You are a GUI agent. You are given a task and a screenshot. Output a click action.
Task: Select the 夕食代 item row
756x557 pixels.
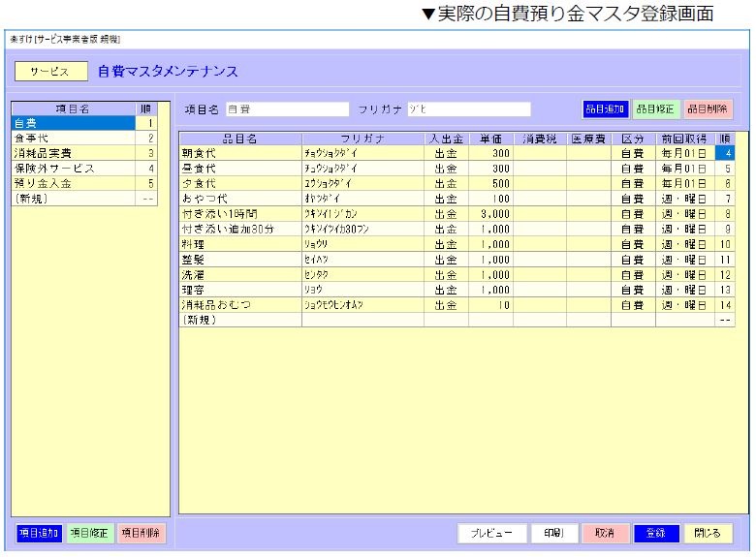click(x=457, y=183)
